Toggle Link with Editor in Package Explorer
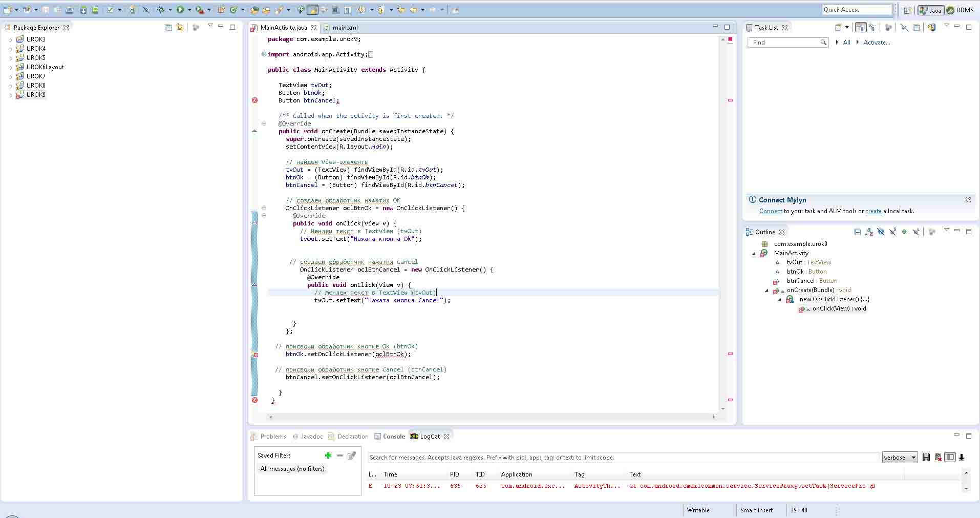 (x=180, y=27)
